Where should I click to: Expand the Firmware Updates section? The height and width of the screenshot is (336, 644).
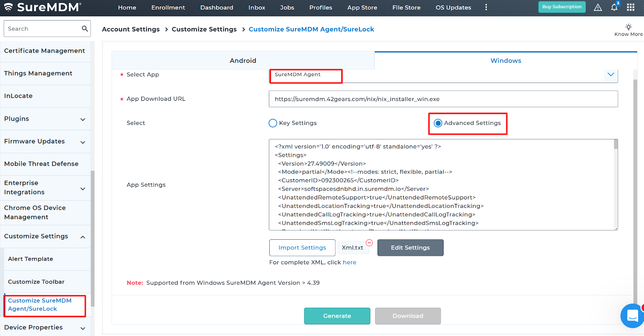(83, 142)
